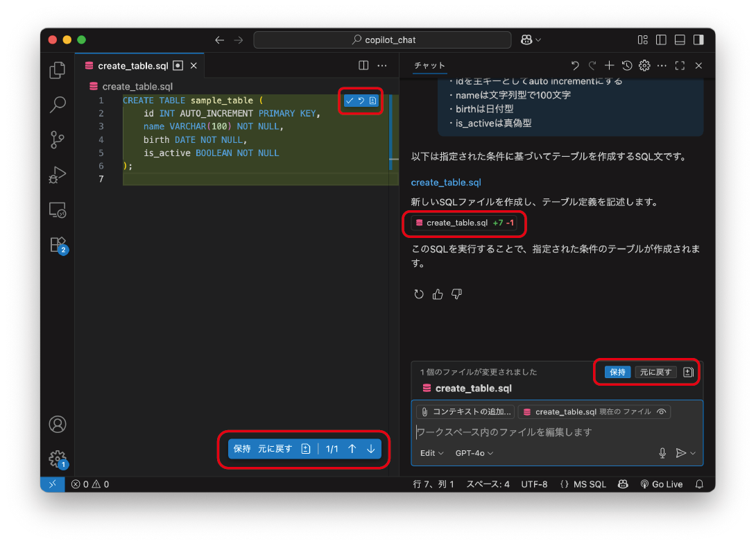The image size is (756, 546).
Task: Go to next change with down arrow
Action: pos(371,449)
